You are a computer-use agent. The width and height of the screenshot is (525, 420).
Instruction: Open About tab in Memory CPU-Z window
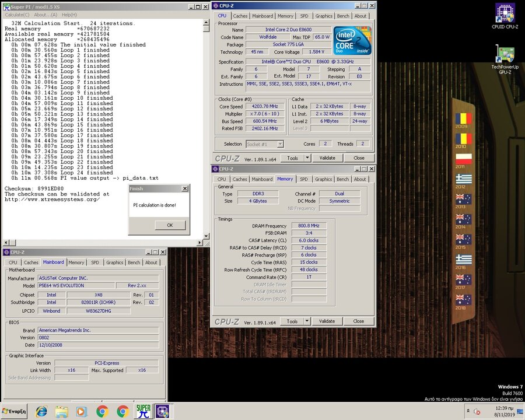tap(360, 179)
